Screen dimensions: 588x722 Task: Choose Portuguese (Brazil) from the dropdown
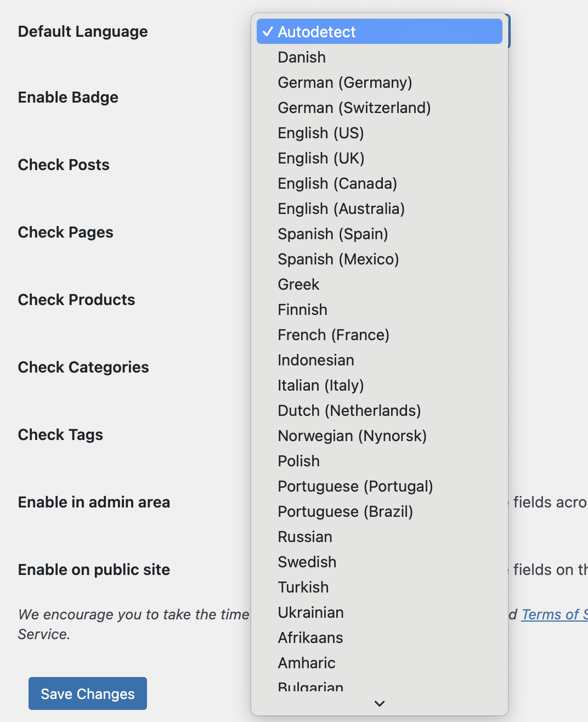(346, 511)
